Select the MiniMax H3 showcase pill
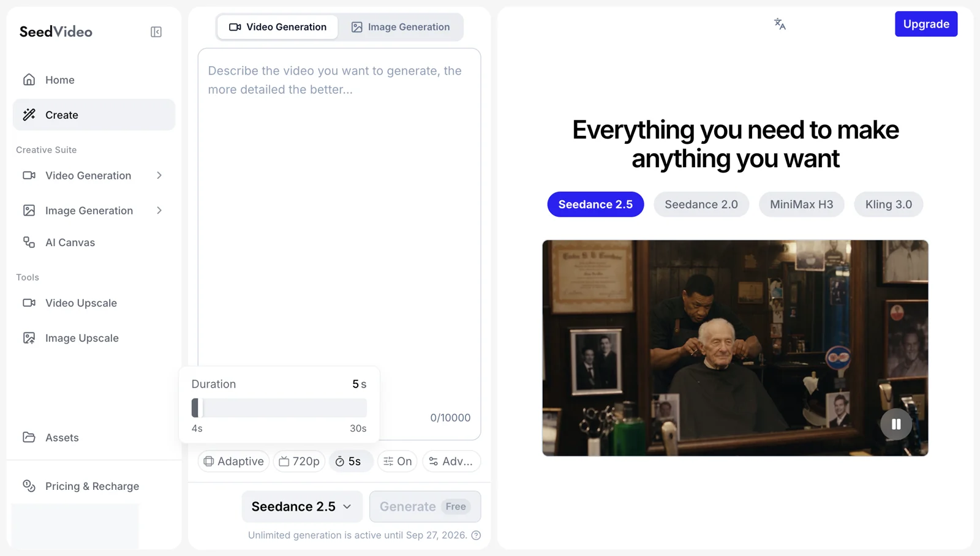The image size is (980, 556). [801, 205]
